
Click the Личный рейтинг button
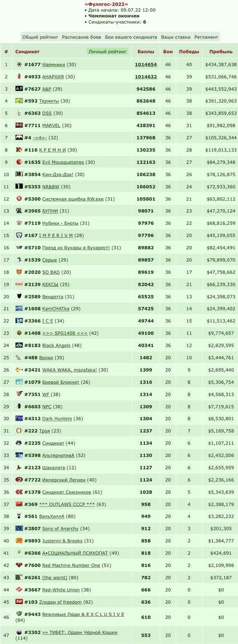click(x=108, y=51)
